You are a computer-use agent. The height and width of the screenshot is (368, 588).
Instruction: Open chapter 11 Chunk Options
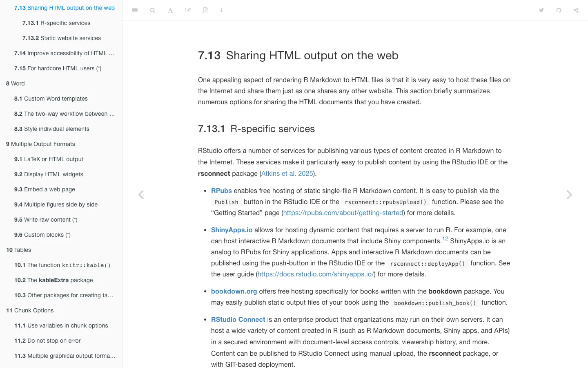point(30,310)
